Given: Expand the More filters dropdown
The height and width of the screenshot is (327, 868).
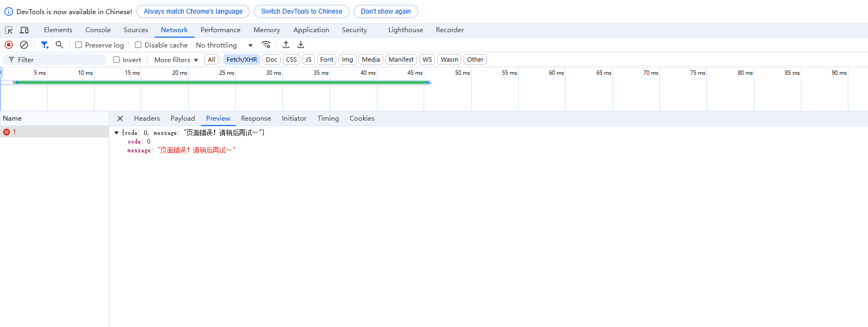Looking at the screenshot, I should 176,60.
